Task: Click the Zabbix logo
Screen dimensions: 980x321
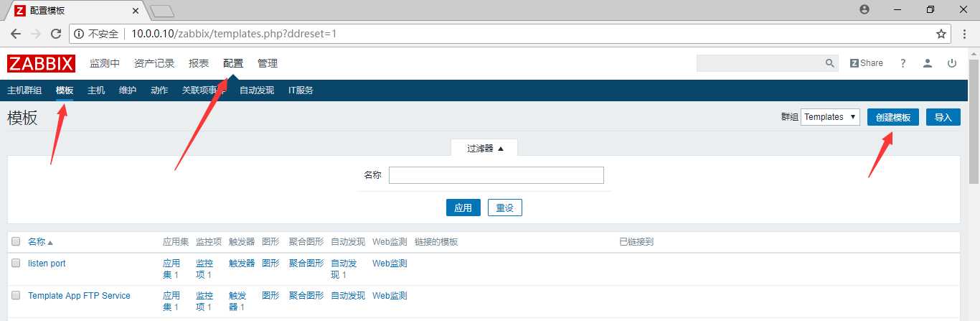Action: pos(41,63)
